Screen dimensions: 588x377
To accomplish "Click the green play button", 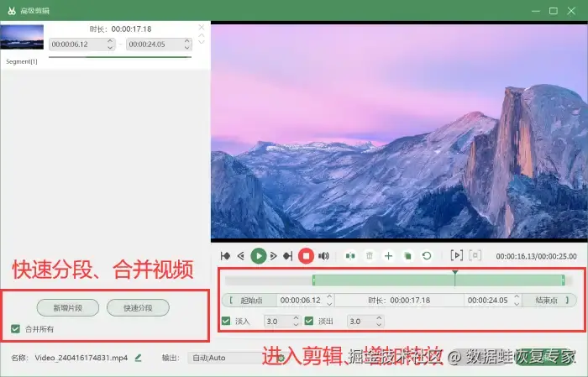I will click(x=259, y=256).
